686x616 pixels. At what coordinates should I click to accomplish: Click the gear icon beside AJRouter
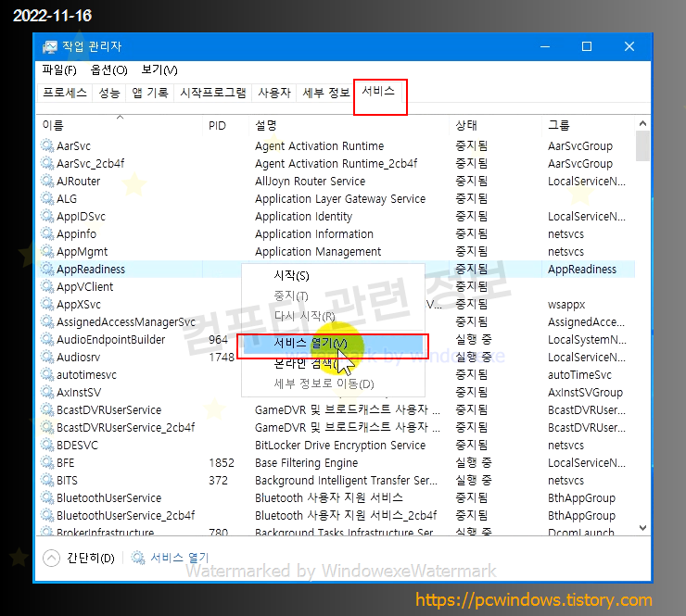click(47, 181)
